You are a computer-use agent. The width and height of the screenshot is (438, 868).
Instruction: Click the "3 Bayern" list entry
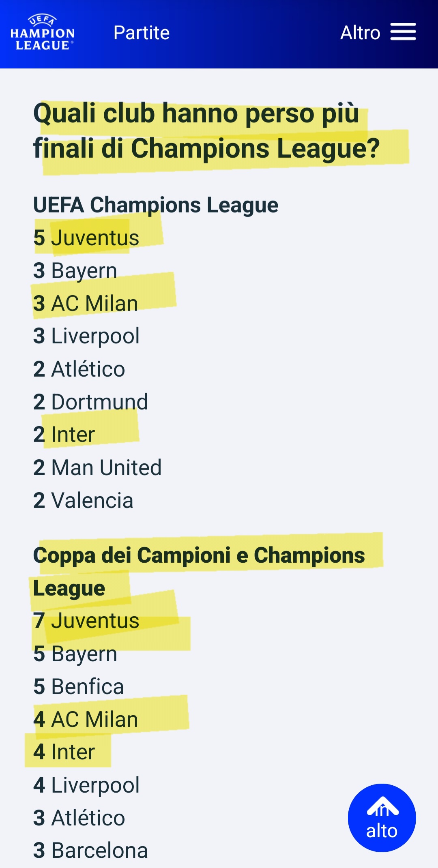(75, 270)
